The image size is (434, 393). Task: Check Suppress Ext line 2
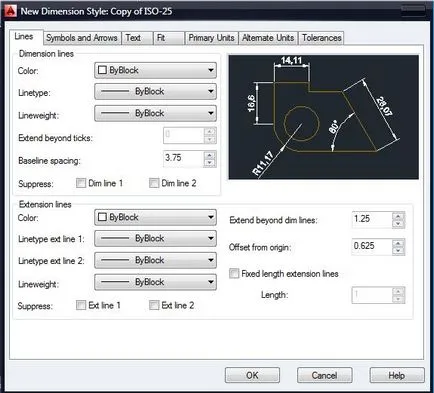pos(154,305)
